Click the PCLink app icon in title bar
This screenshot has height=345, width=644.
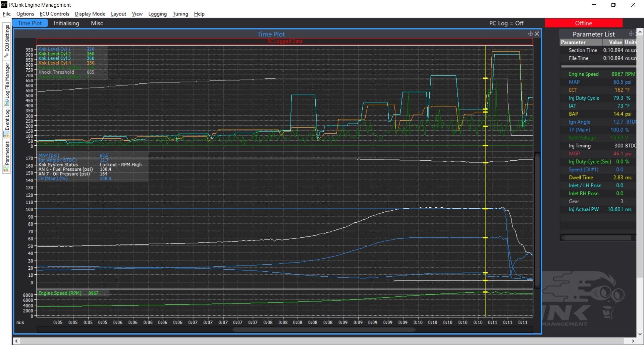point(4,5)
